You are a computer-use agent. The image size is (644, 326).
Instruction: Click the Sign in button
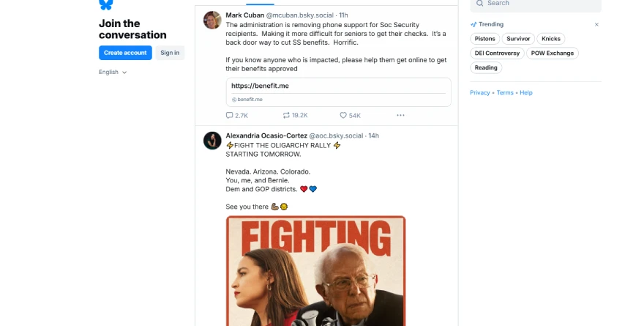click(x=170, y=53)
